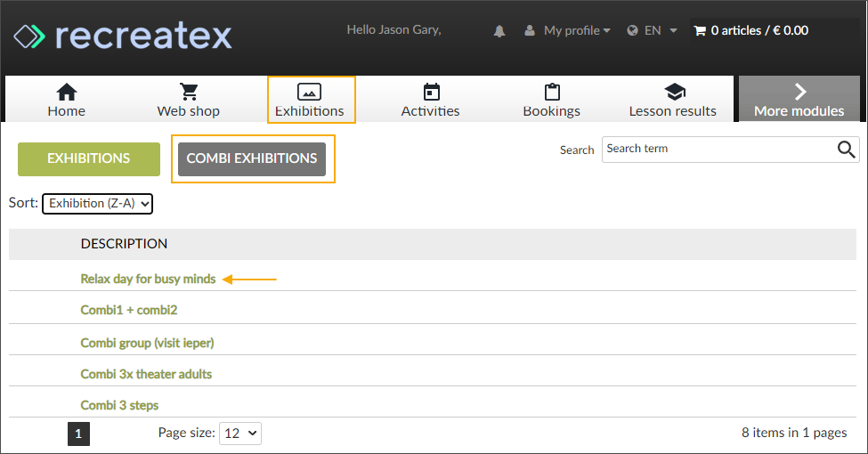Image resolution: width=868 pixels, height=454 pixels.
Task: Open Combi 3x theater adults link
Action: (x=146, y=374)
